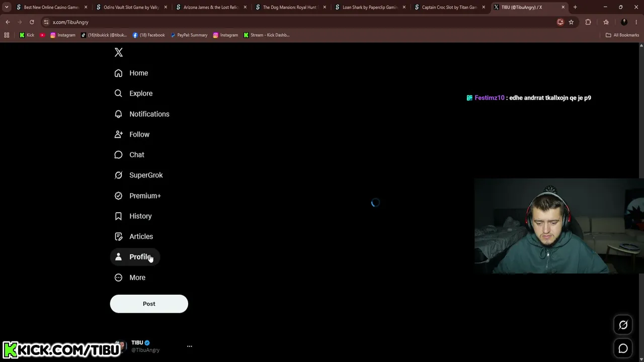Open the apps grid in bookmarks bar
This screenshot has width=644, height=362.
(x=7, y=35)
